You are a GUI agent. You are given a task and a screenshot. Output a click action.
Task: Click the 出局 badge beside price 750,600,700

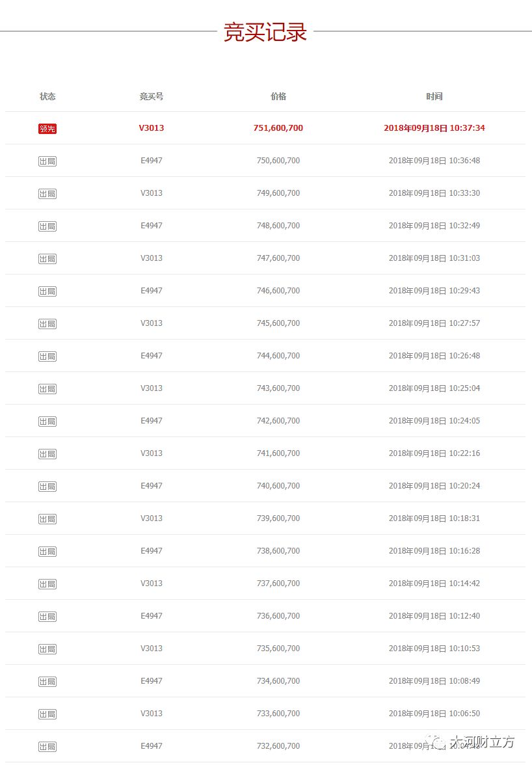coord(47,161)
